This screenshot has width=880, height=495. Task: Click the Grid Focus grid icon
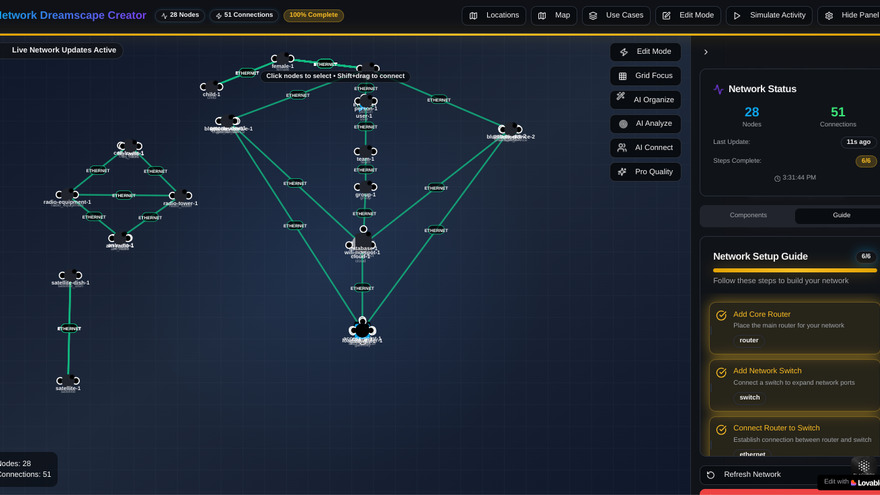click(x=623, y=76)
